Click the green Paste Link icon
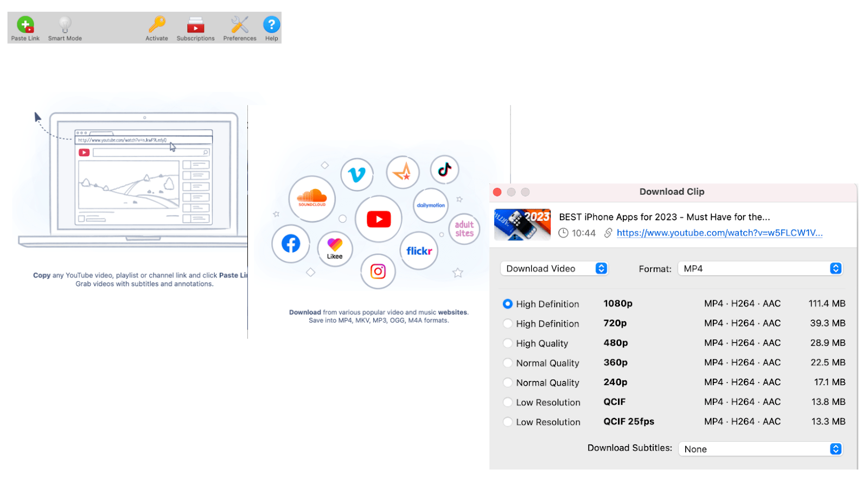 pos(25,25)
